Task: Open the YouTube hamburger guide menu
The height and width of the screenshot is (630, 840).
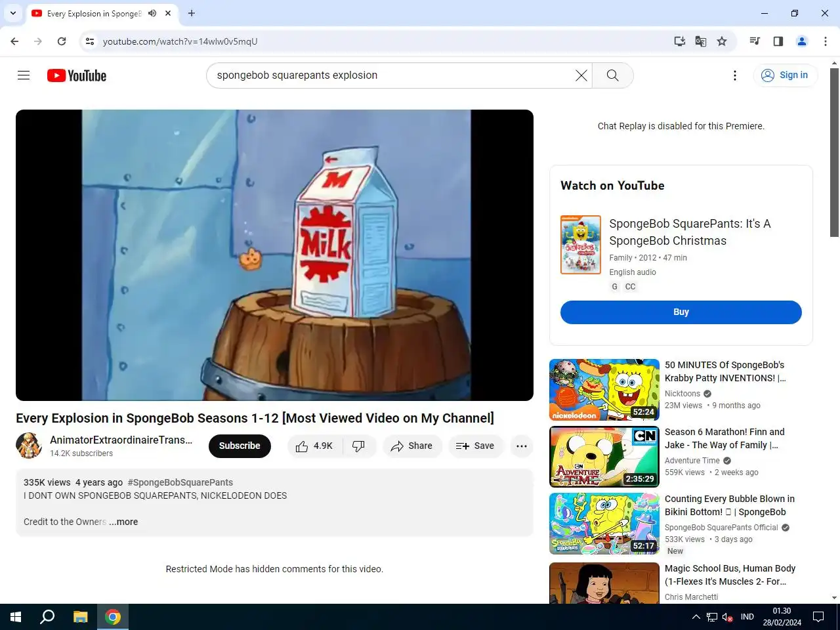Action: click(24, 75)
